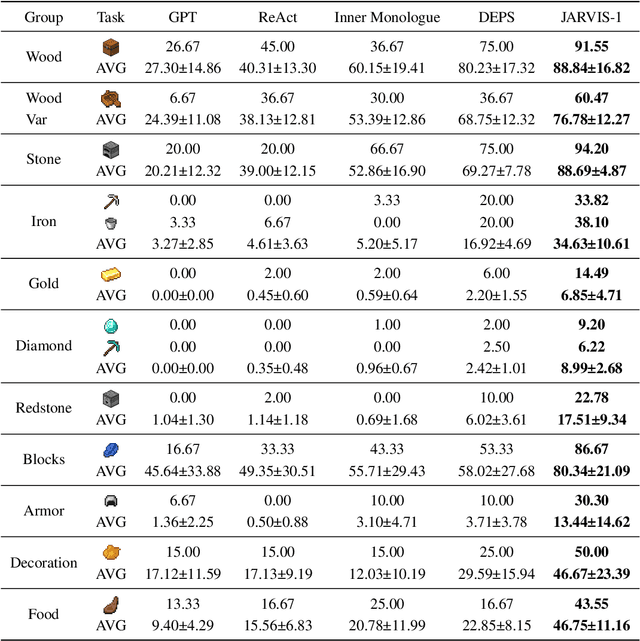This screenshot has height=641, width=640.
Task: Click the iron bucket icon
Action: pyautogui.click(x=111, y=222)
